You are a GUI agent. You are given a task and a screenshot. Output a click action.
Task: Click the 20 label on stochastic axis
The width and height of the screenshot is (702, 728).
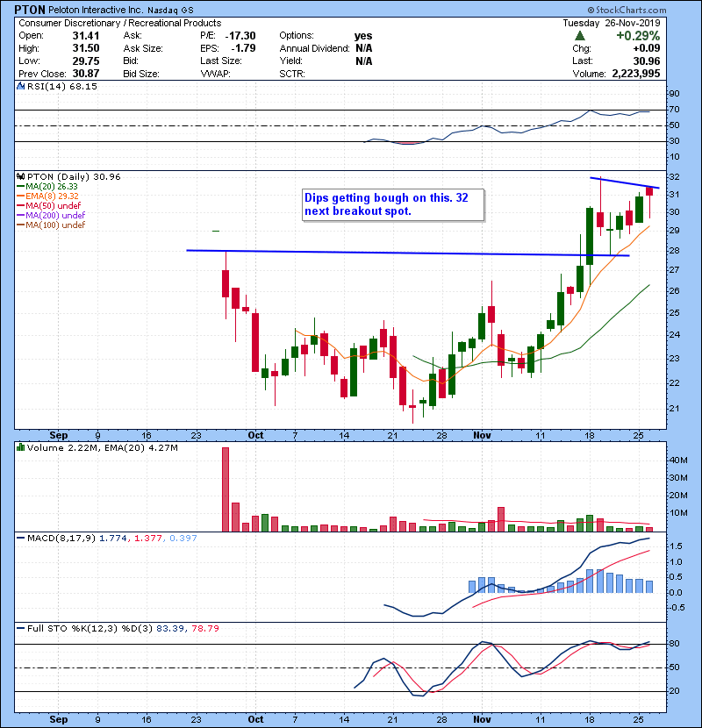coord(674,691)
